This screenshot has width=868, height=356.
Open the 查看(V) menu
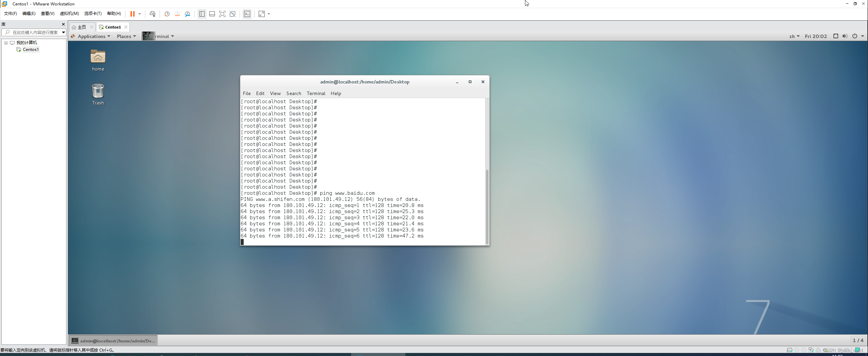47,14
